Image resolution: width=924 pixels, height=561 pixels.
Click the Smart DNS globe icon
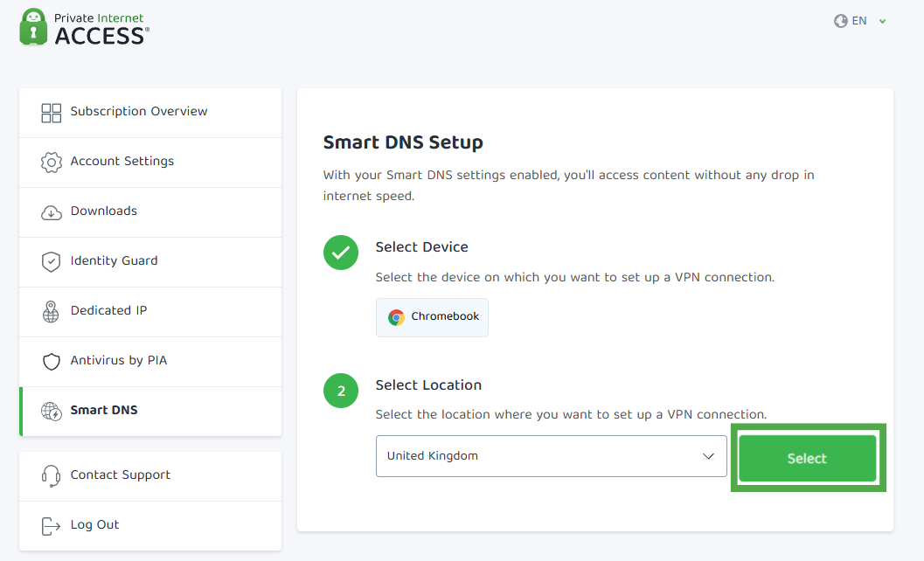[x=52, y=412]
